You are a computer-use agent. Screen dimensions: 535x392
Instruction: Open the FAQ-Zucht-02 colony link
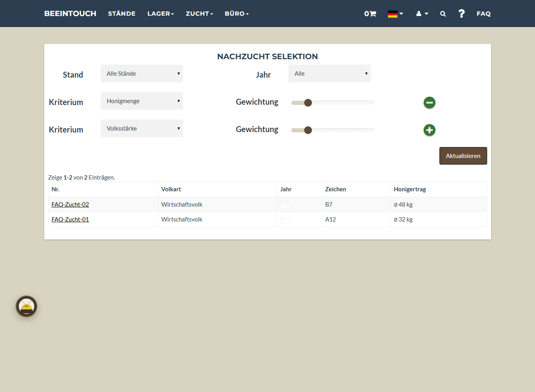pos(70,205)
